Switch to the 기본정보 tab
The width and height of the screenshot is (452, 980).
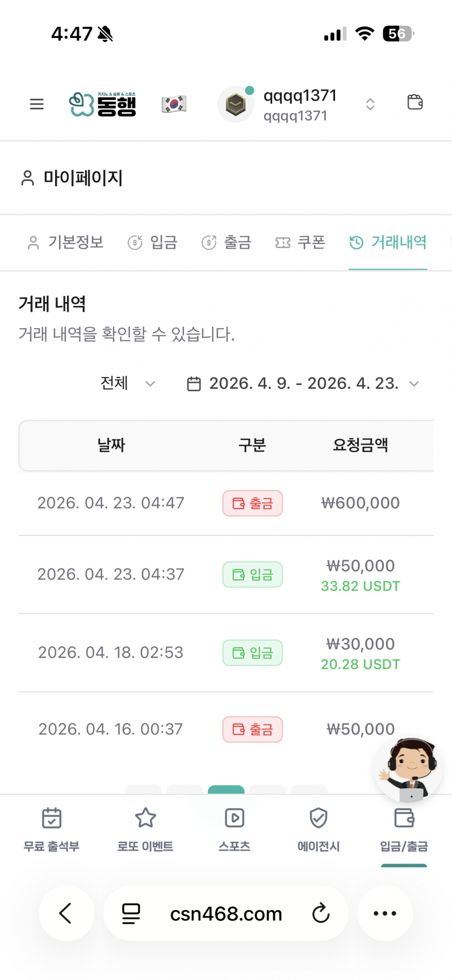point(65,243)
